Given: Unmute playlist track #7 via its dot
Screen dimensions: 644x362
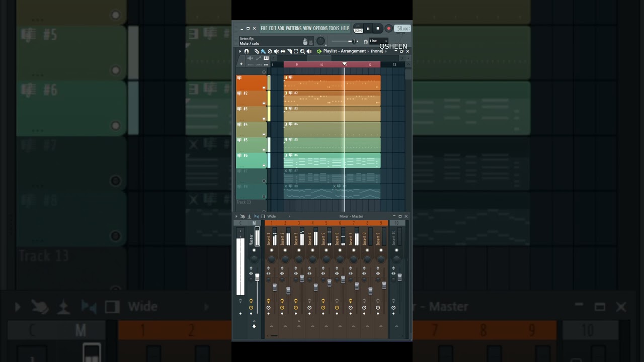Looking at the screenshot, I should (264, 181).
